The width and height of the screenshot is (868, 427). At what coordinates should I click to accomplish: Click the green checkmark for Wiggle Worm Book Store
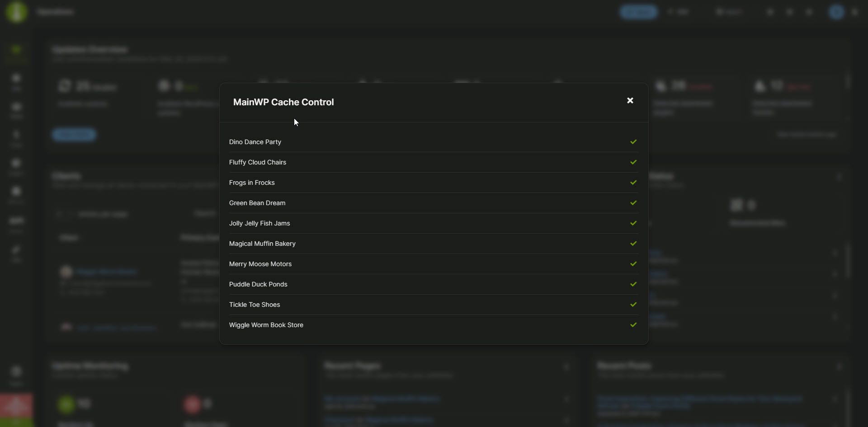click(x=633, y=325)
